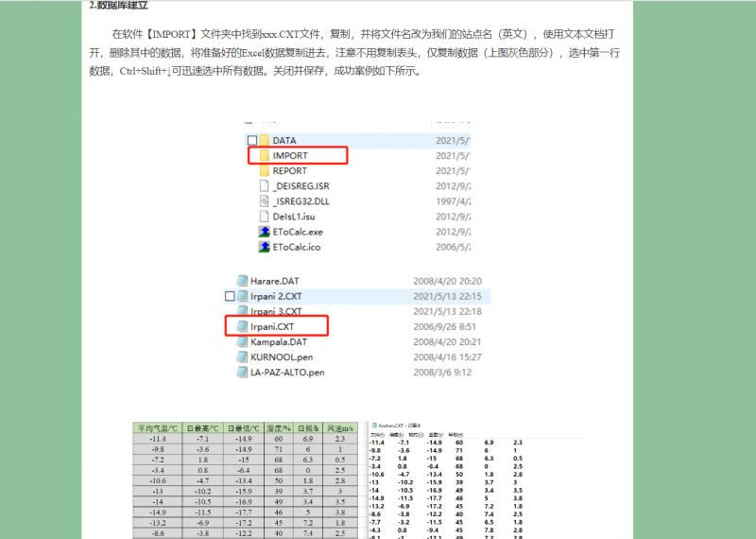Select the Kampala.DAT file entry
756x539 pixels.
tap(279, 341)
